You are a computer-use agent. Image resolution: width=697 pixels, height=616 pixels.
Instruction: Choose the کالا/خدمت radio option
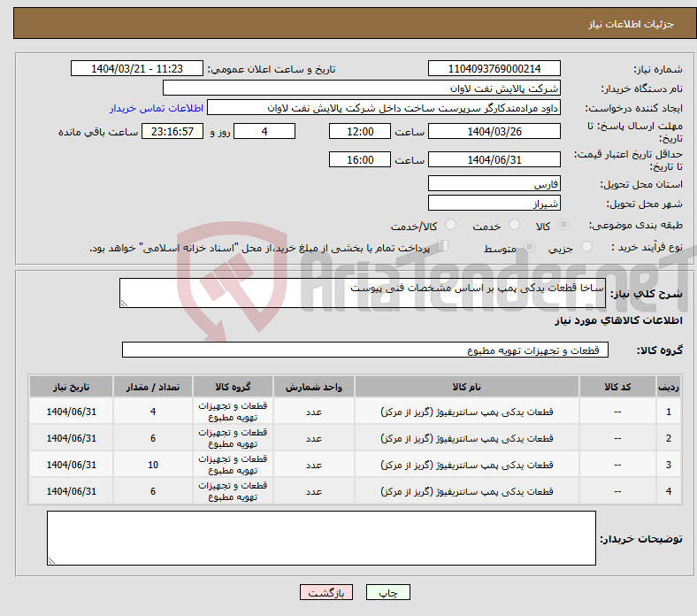450,227
